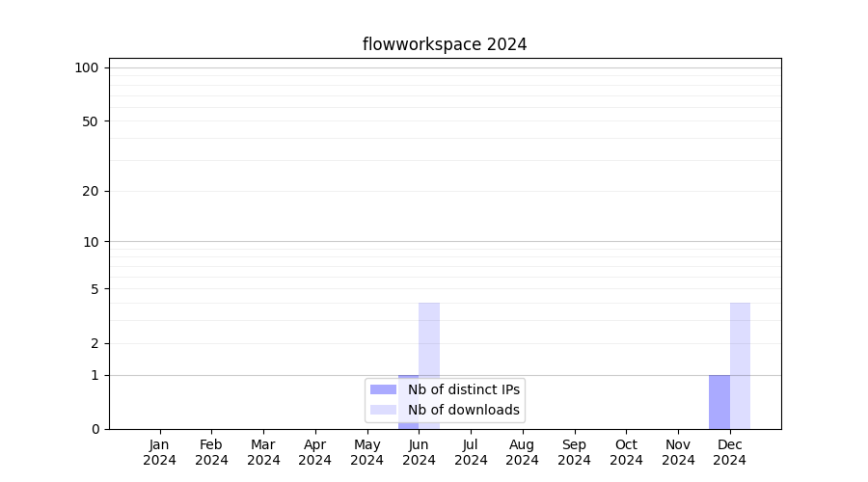This screenshot has width=868, height=482.
Task: Click the 'Mar 2024' x-axis label
Action: click(x=263, y=452)
